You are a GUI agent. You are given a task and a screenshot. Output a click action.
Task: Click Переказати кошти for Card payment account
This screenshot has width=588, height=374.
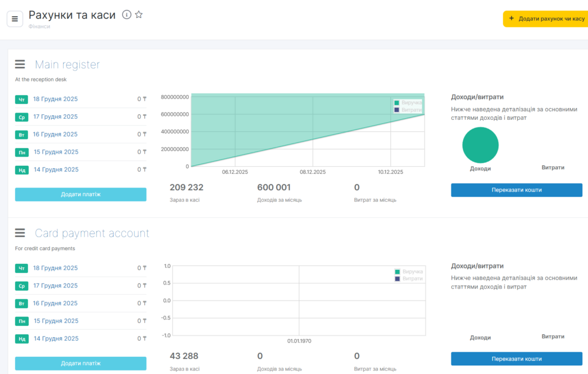click(x=516, y=359)
